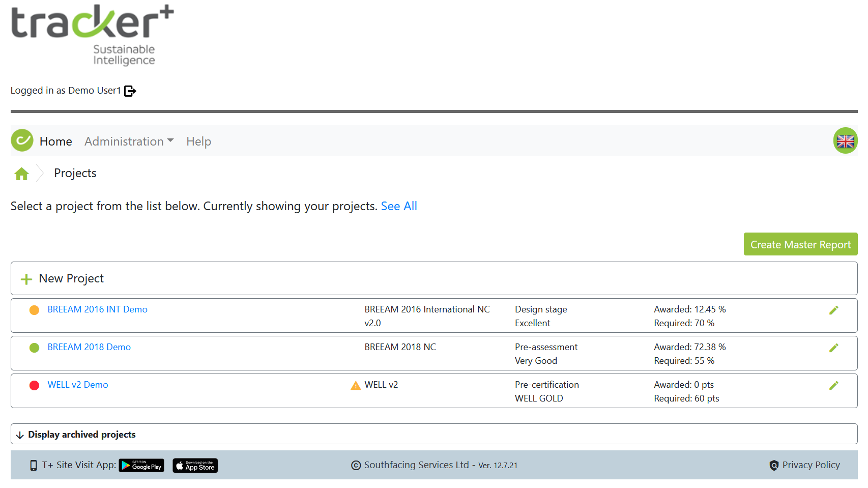868x488 pixels.
Task: Click the red status dot for WELL v2 Demo
Action: point(34,385)
